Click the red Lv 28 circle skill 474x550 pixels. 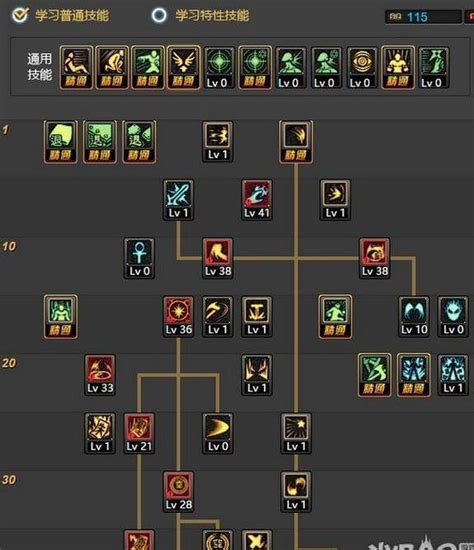tap(178, 492)
